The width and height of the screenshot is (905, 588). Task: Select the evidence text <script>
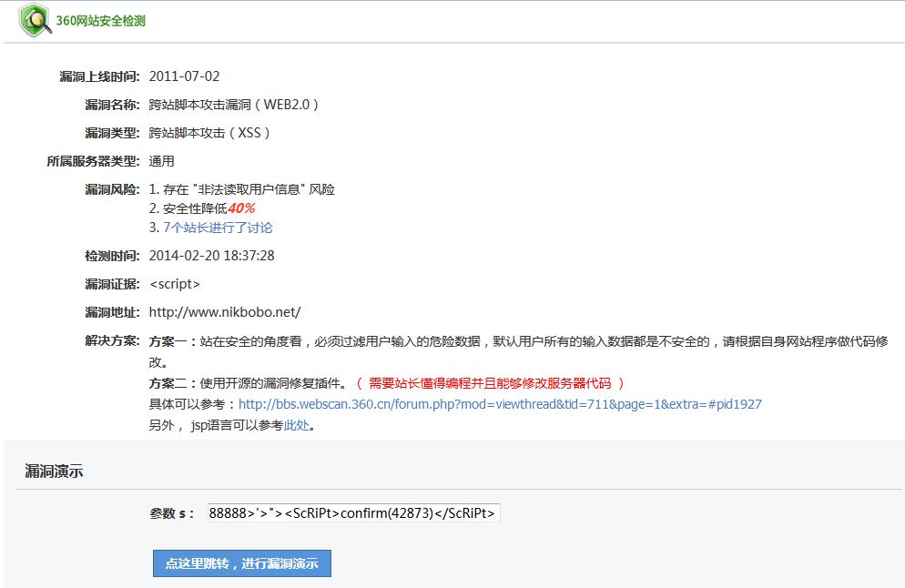pyautogui.click(x=175, y=284)
